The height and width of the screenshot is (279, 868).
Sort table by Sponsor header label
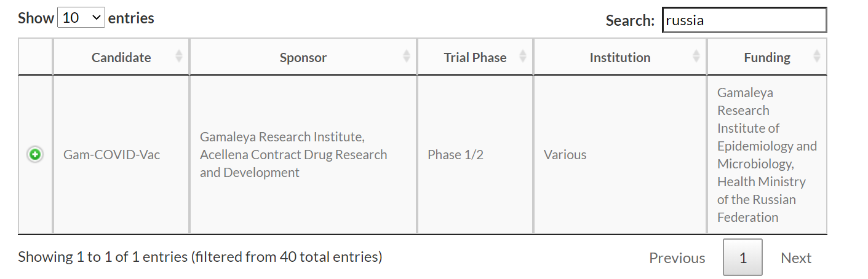click(303, 57)
